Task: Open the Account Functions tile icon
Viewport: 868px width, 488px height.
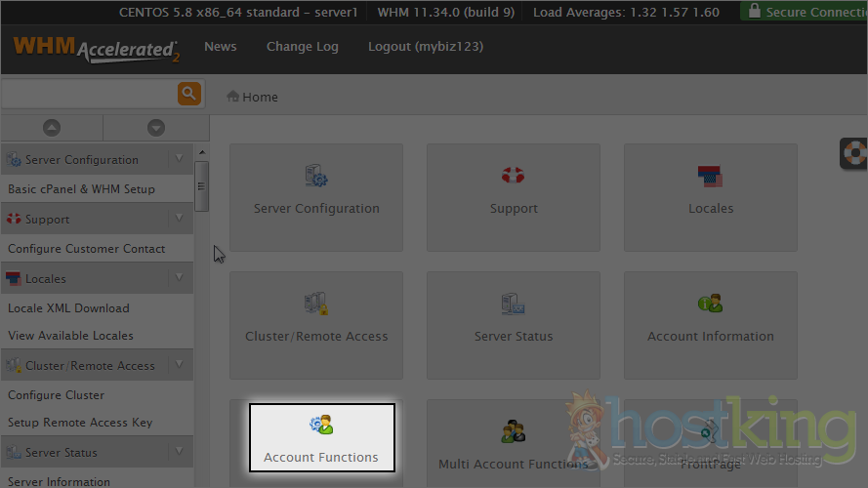Action: 321,426
